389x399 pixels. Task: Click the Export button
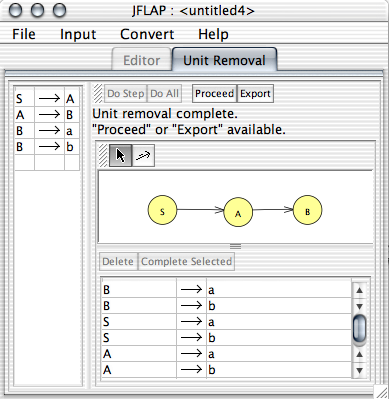point(255,94)
